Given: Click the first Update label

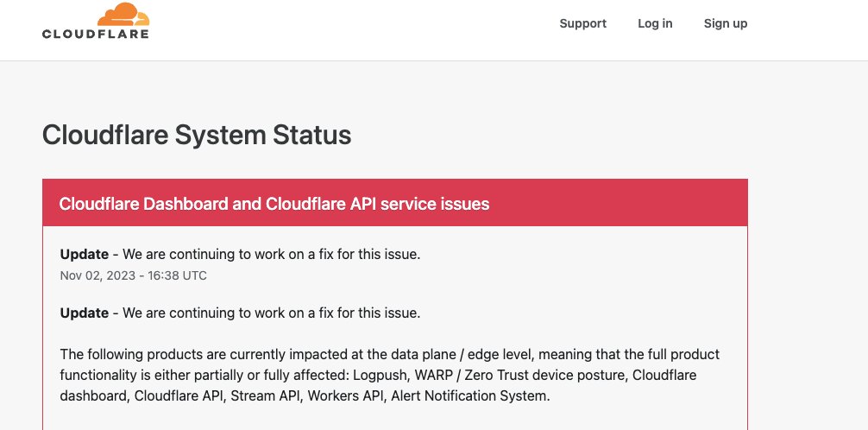Looking at the screenshot, I should pos(85,255).
